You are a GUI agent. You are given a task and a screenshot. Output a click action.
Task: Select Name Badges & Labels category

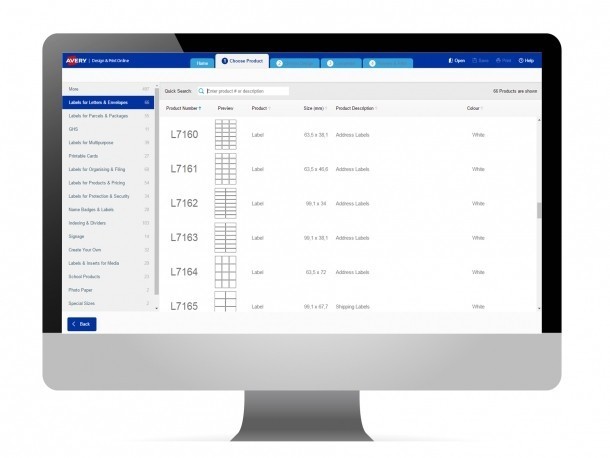click(x=92, y=209)
